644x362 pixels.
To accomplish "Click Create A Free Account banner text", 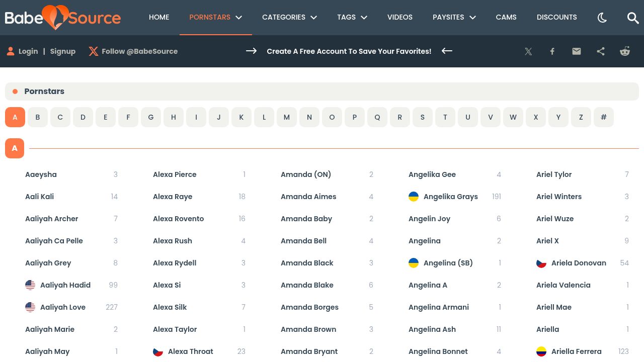I will 349,51.
